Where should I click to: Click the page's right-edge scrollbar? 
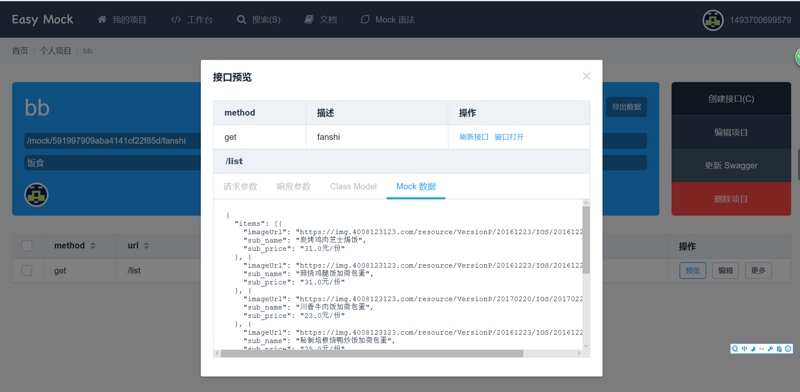coord(798,164)
